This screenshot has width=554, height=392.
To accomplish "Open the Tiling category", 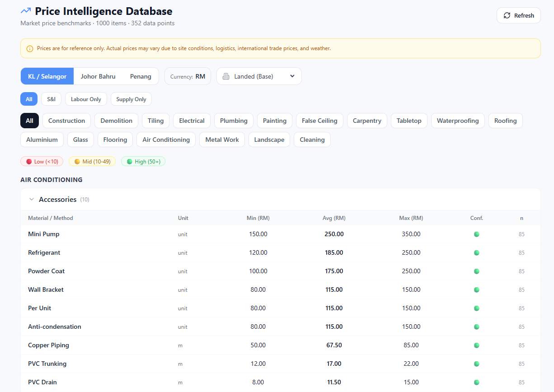I will (x=155, y=121).
